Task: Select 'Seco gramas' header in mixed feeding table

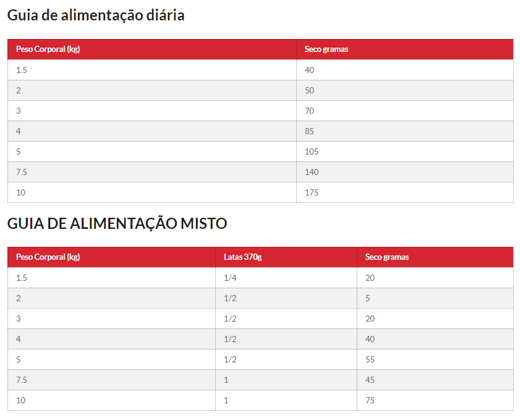Action: point(386,257)
